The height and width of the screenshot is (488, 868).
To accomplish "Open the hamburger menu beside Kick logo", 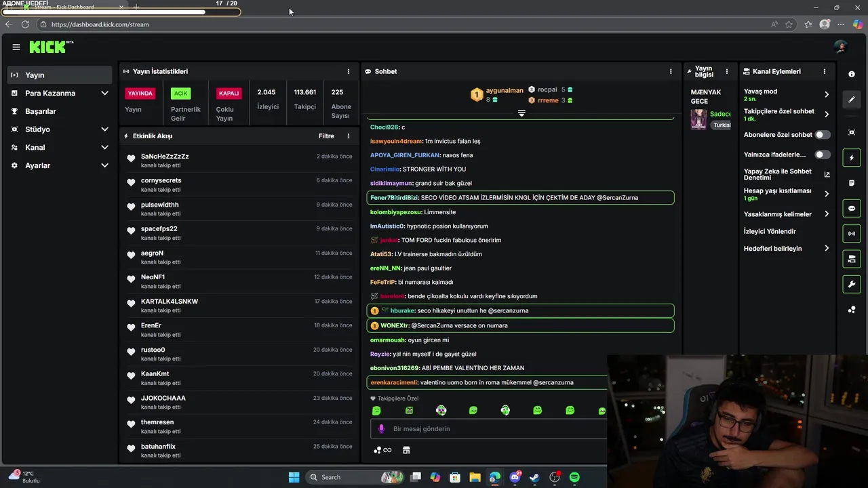I will pos(16,47).
